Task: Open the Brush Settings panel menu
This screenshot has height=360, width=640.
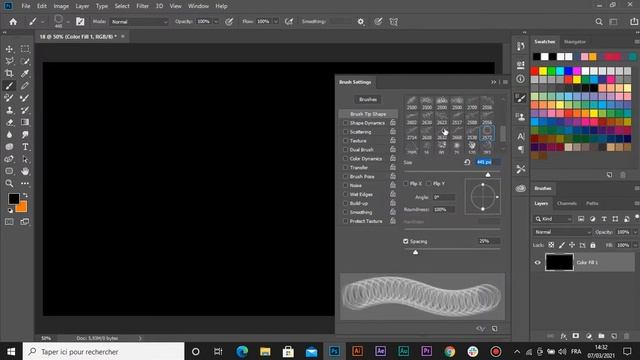Action: pos(505,82)
